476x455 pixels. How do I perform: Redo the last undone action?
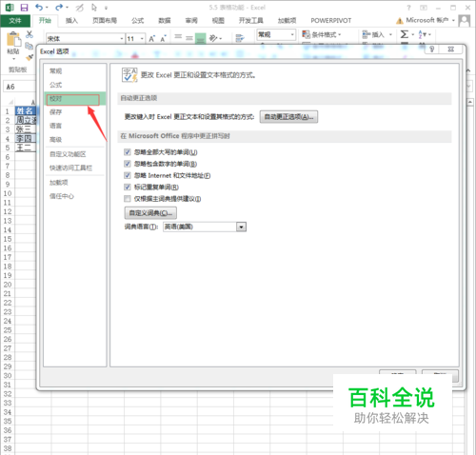[x=59, y=8]
